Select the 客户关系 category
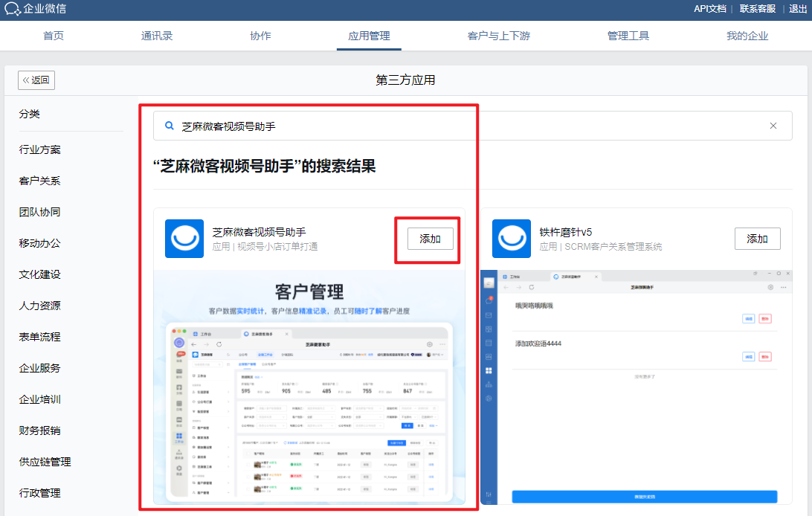 click(40, 181)
